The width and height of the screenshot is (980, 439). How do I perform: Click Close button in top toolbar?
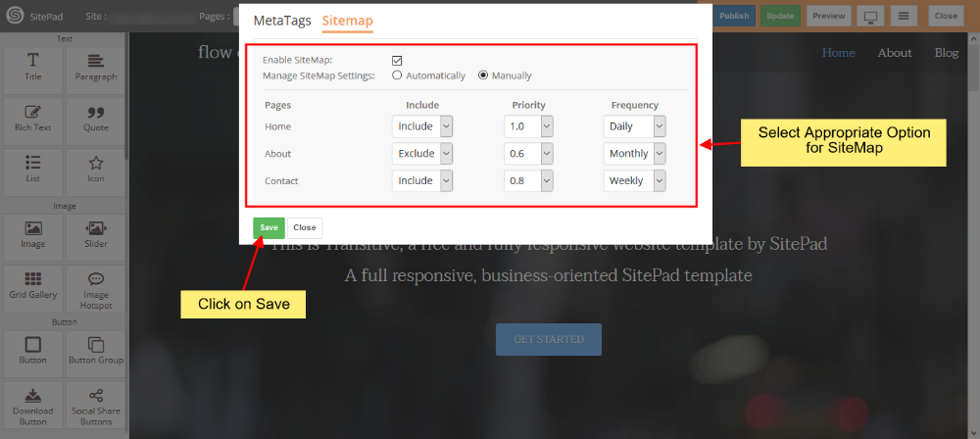(946, 16)
